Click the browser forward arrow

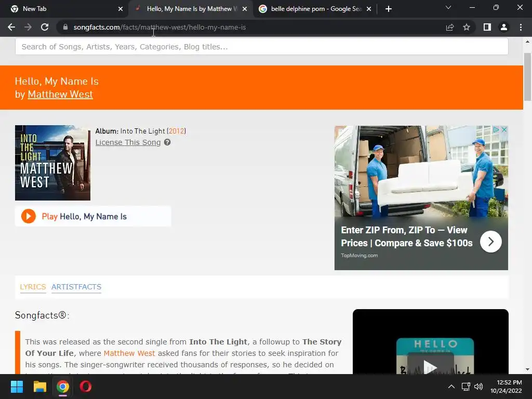point(28,27)
